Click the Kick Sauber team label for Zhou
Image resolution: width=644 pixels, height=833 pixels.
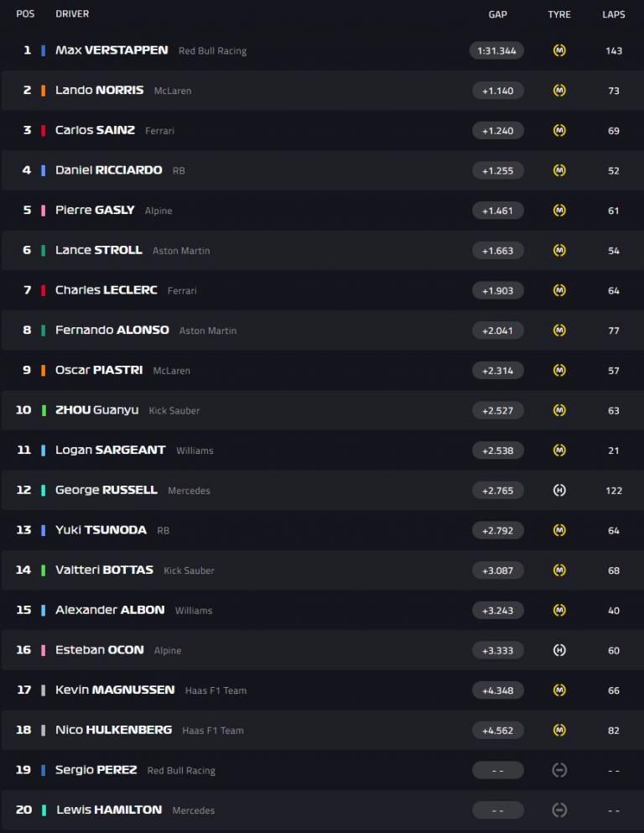point(174,411)
